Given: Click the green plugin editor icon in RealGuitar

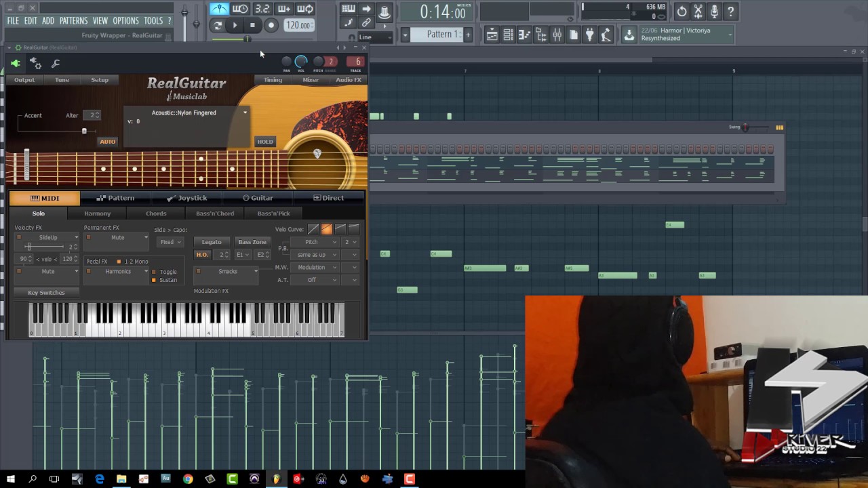Looking at the screenshot, I should [15, 64].
